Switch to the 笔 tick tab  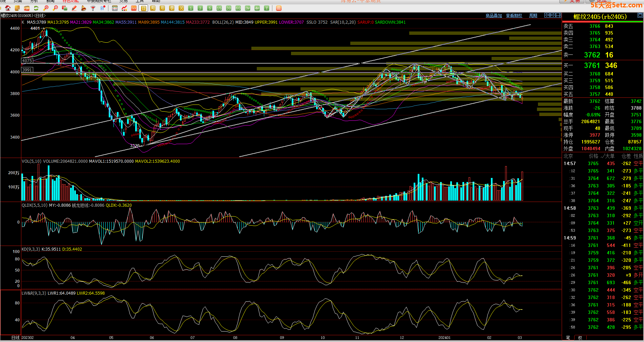(568, 338)
